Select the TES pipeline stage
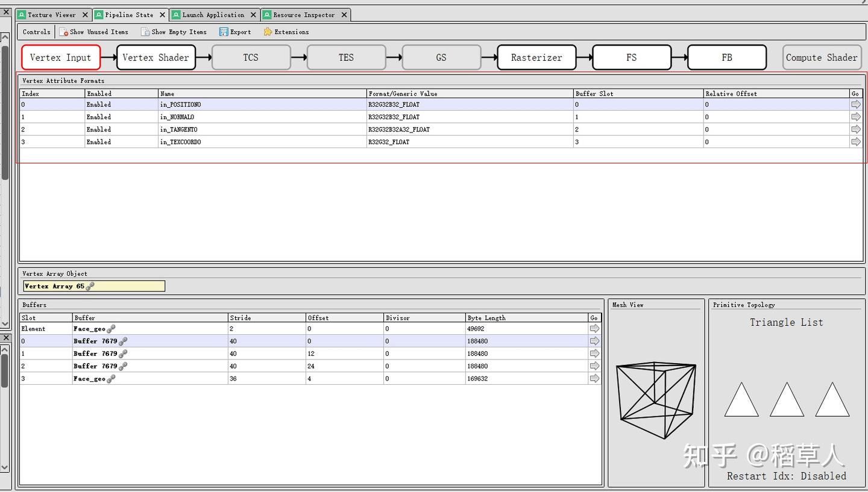This screenshot has width=868, height=492. click(x=346, y=57)
